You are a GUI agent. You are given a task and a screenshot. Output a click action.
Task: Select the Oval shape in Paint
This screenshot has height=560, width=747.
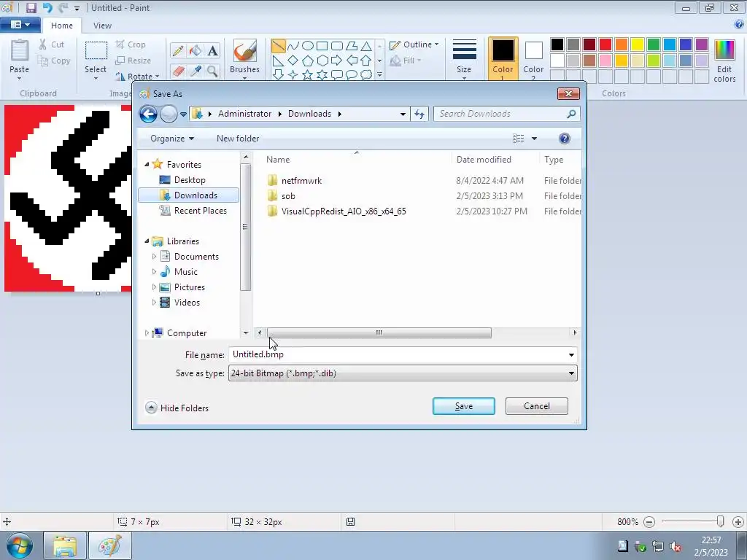(308, 46)
